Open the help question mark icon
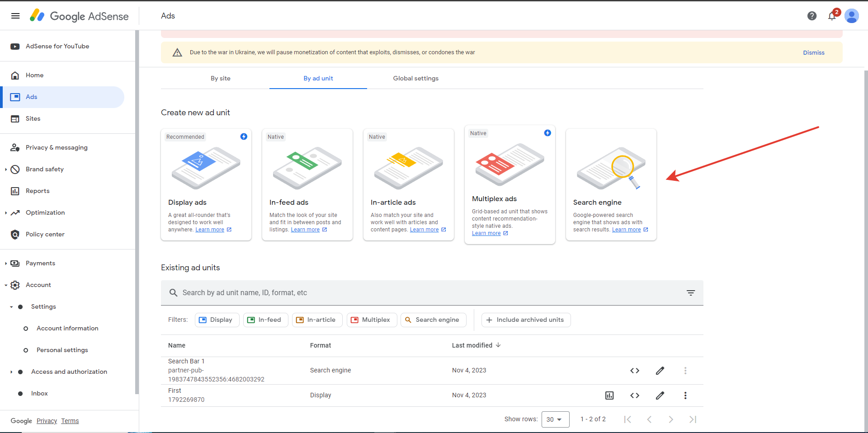This screenshot has width=868, height=433. (812, 16)
